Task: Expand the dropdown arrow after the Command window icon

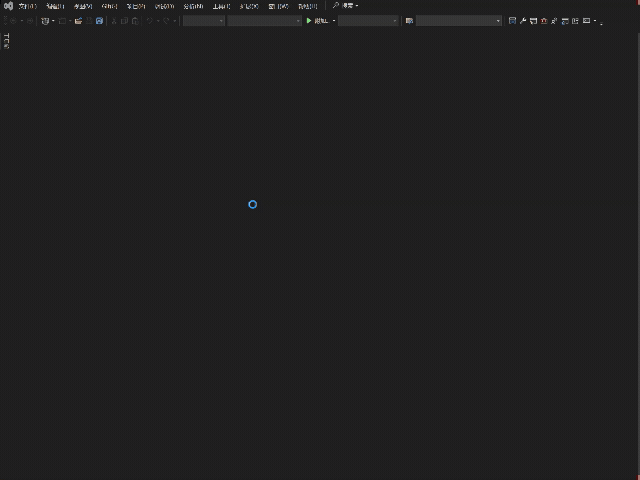Action: point(595,21)
